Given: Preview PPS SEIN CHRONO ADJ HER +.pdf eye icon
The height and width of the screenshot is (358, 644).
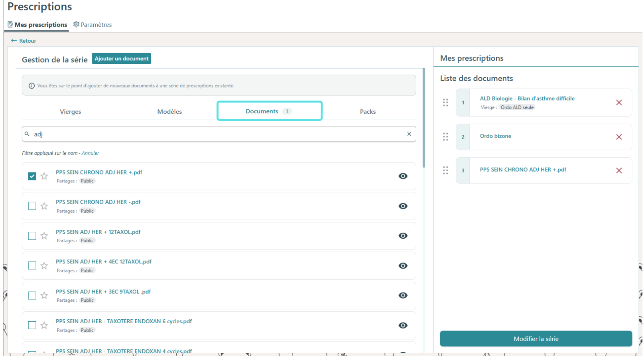Looking at the screenshot, I should click(x=403, y=176).
